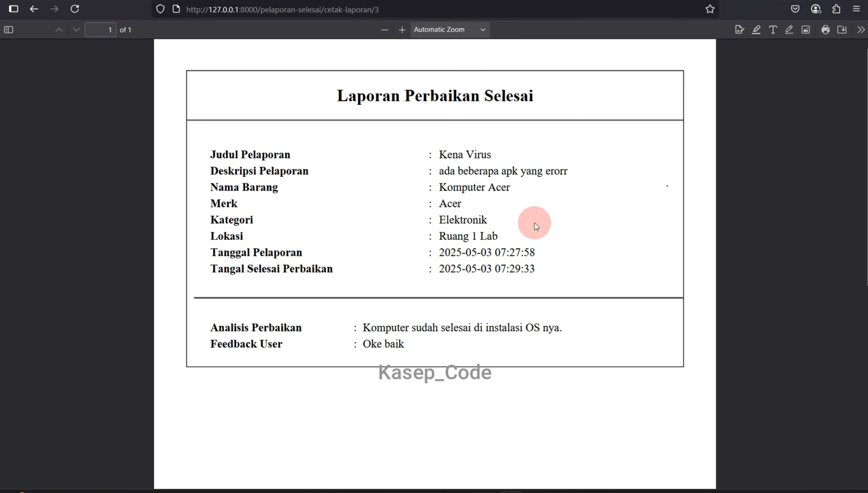868x493 pixels.
Task: Open the Firefox application menu
Action: (856, 9)
